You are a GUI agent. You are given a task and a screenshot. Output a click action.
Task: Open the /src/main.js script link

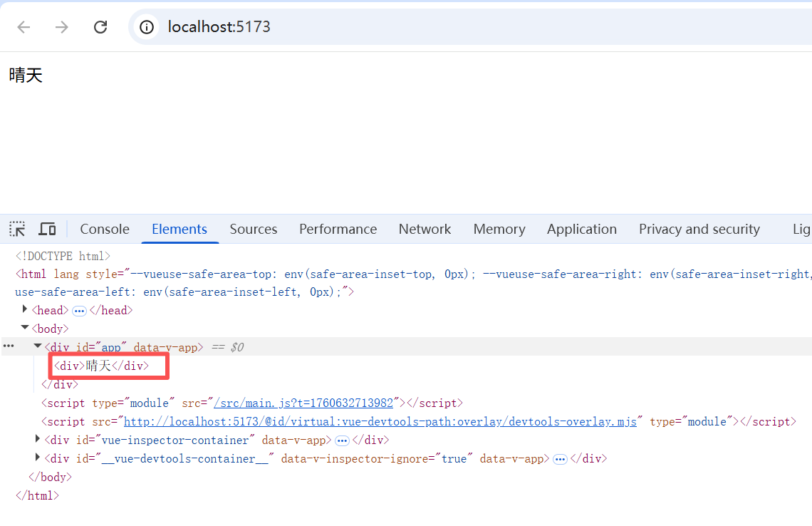[x=303, y=403]
